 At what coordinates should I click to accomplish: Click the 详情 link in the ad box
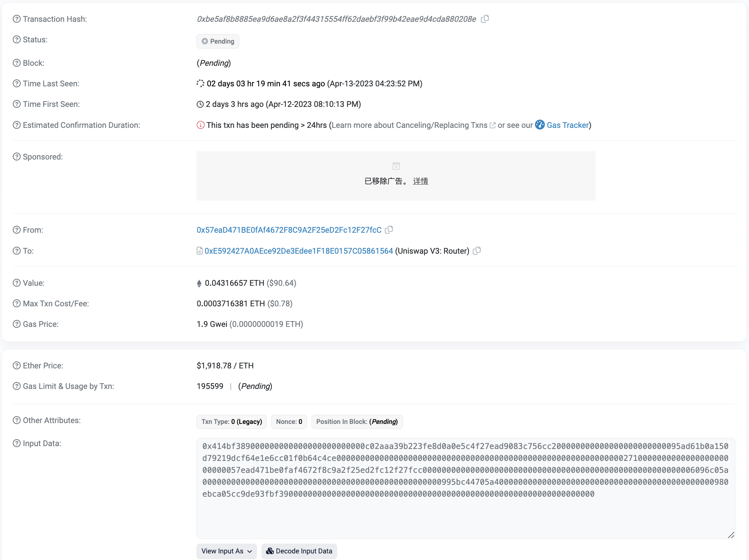coord(421,181)
